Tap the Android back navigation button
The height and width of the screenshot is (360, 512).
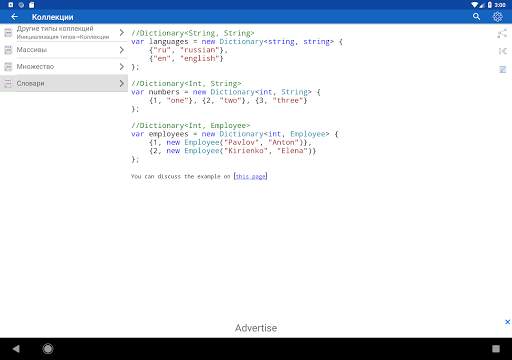pyautogui.click(x=16, y=349)
